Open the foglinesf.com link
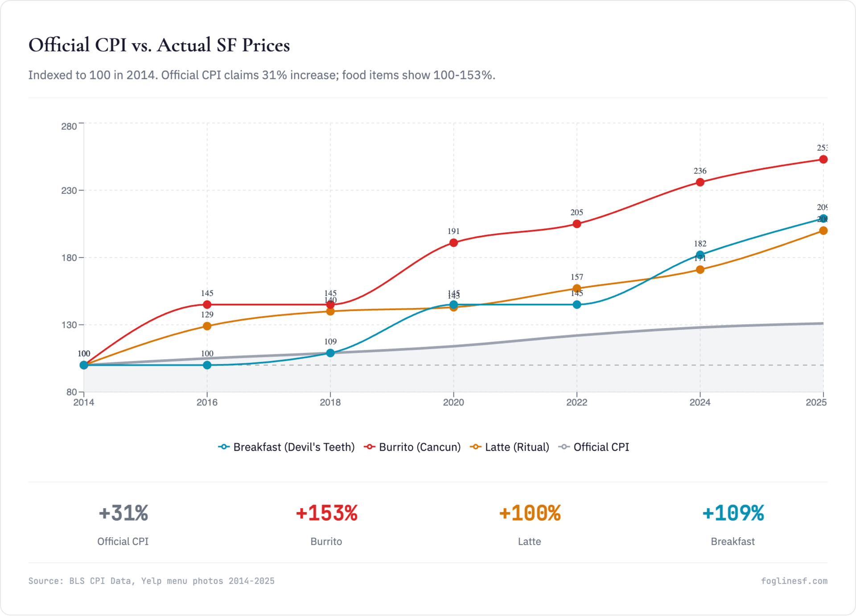Image resolution: width=856 pixels, height=616 pixels. click(794, 581)
